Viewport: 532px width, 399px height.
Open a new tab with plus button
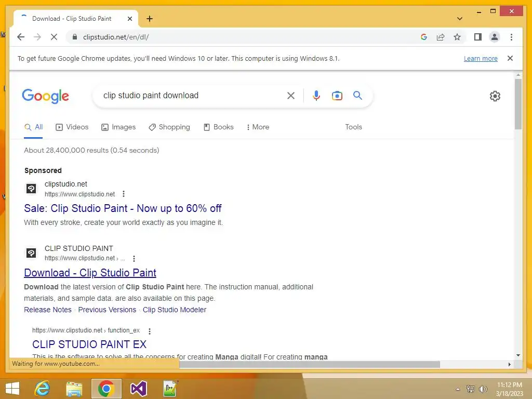coord(150,19)
